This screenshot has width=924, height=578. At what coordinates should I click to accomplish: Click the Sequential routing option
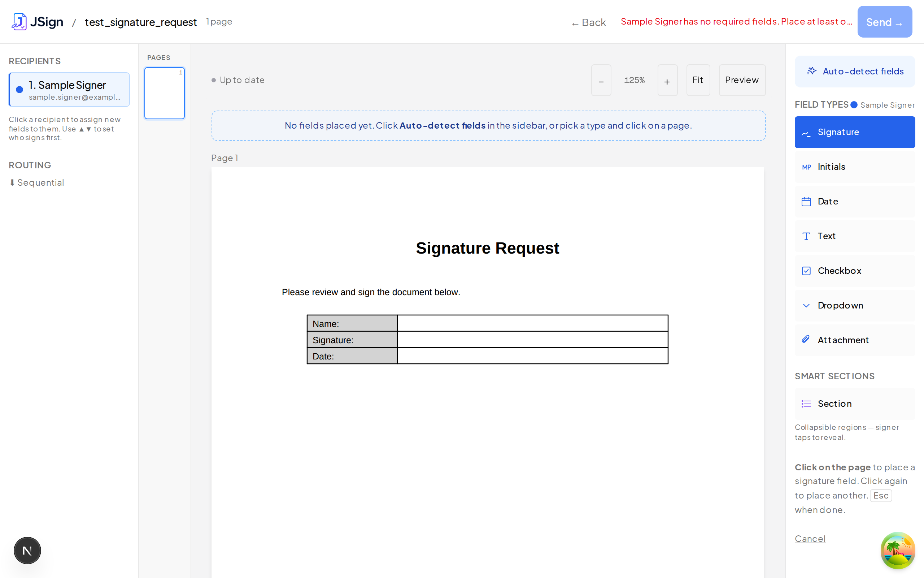click(x=37, y=183)
